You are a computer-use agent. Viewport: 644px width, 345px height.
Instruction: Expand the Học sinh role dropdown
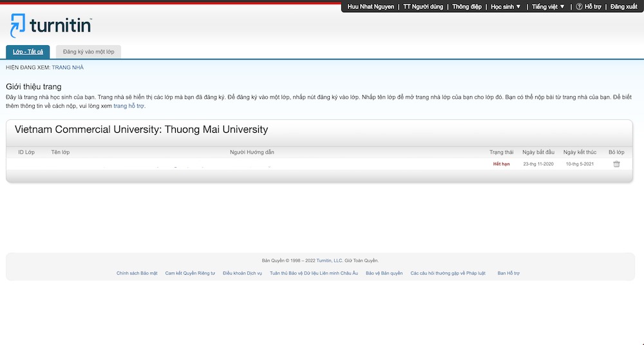pyautogui.click(x=506, y=6)
